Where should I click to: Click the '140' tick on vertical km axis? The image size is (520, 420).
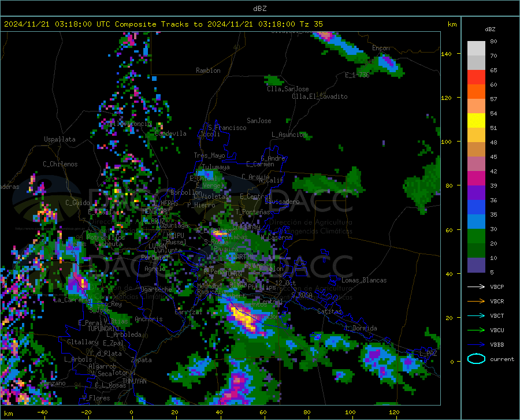tap(446, 54)
